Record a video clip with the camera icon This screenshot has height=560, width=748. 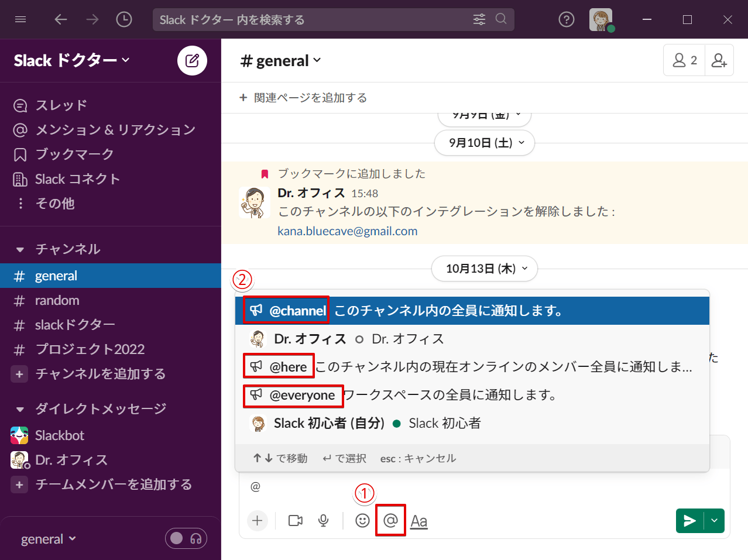295,520
